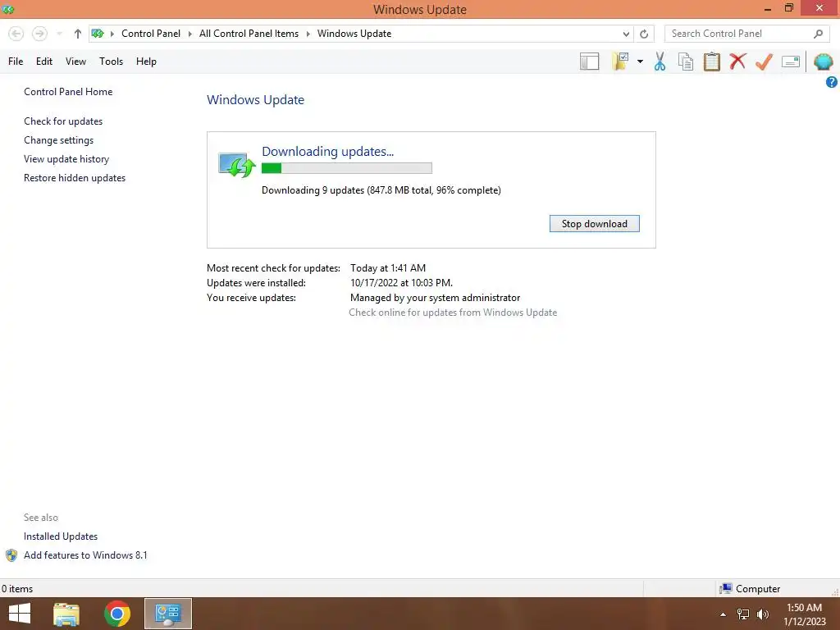Click the Copy toolbar icon

click(x=686, y=62)
